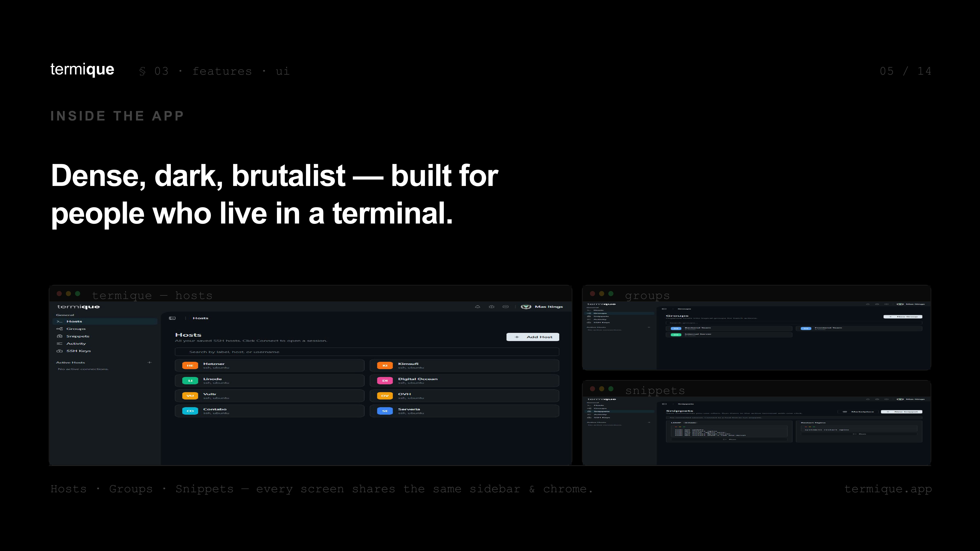The image size is (980, 551).
Task: Select the Hetzner host name
Action: pyautogui.click(x=214, y=364)
